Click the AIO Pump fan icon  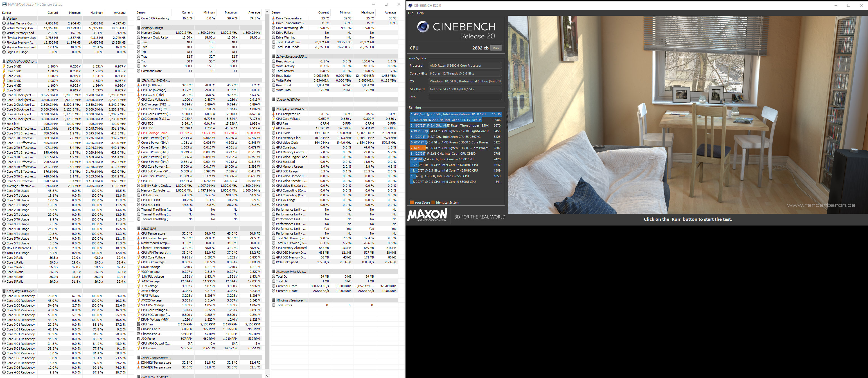[x=139, y=339]
